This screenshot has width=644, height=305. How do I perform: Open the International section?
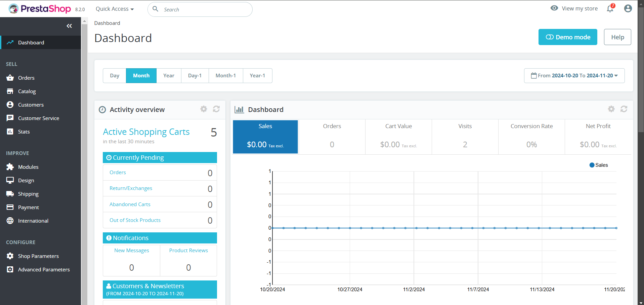[33, 221]
